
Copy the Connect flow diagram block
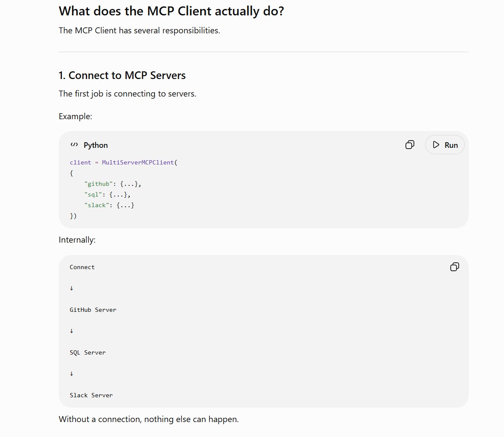click(x=454, y=267)
